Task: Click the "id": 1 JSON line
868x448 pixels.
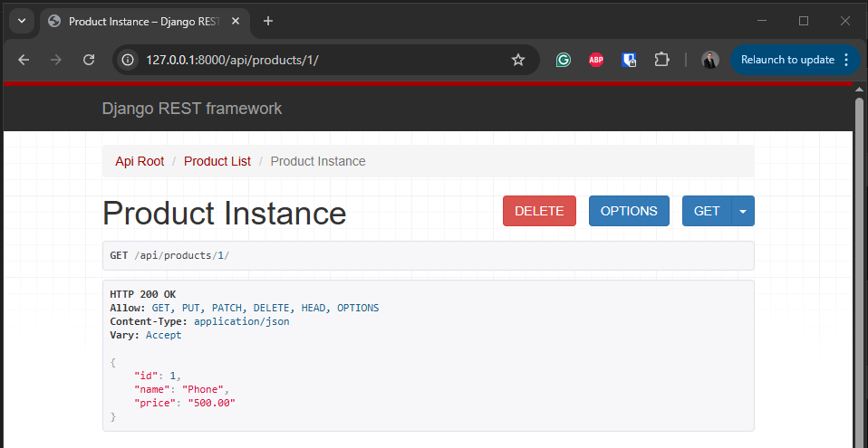Action: tap(158, 377)
